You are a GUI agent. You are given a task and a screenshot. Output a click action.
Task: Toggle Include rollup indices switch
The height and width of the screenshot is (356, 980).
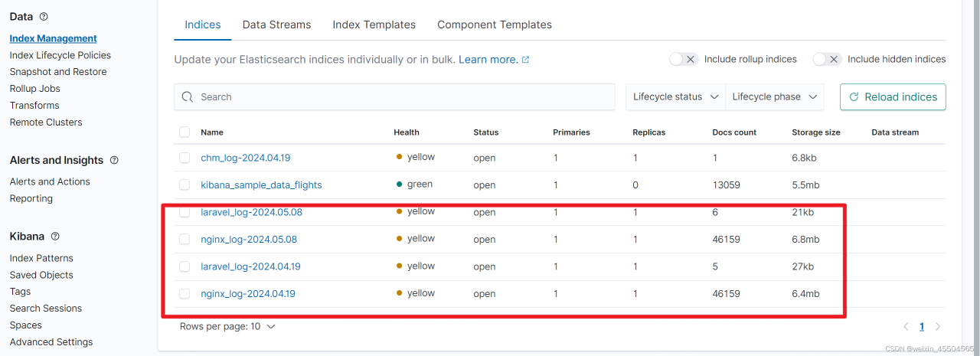[x=683, y=59]
